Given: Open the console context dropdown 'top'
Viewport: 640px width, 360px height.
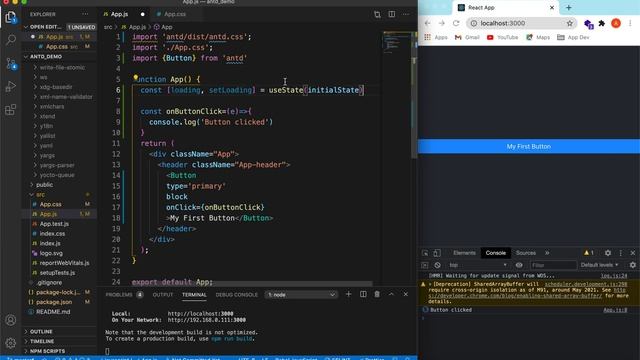Looking at the screenshot, I should click(x=478, y=265).
